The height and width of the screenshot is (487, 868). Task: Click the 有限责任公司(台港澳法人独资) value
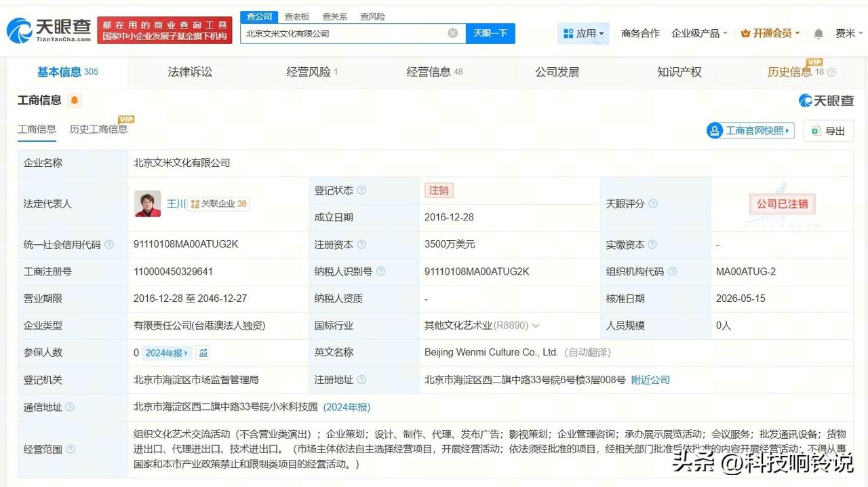click(199, 326)
